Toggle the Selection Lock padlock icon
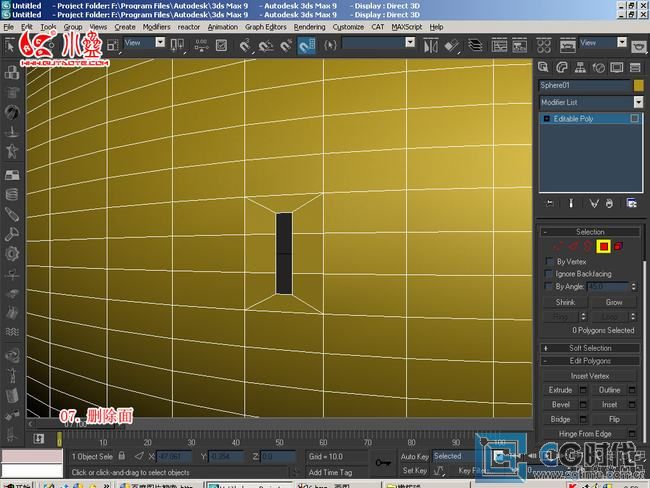 pos(122,455)
